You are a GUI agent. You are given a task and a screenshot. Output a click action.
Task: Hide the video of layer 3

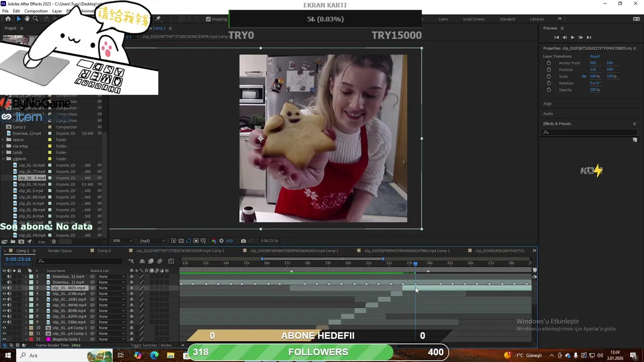point(4,288)
